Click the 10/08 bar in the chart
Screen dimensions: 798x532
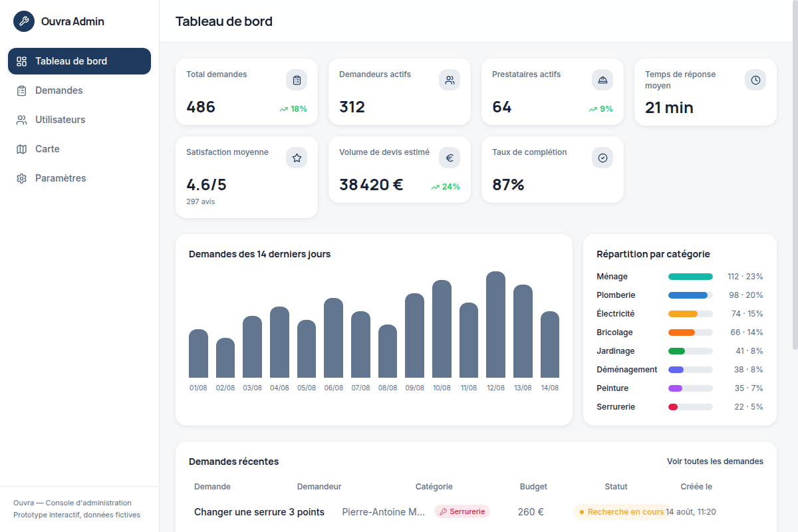[x=442, y=329]
